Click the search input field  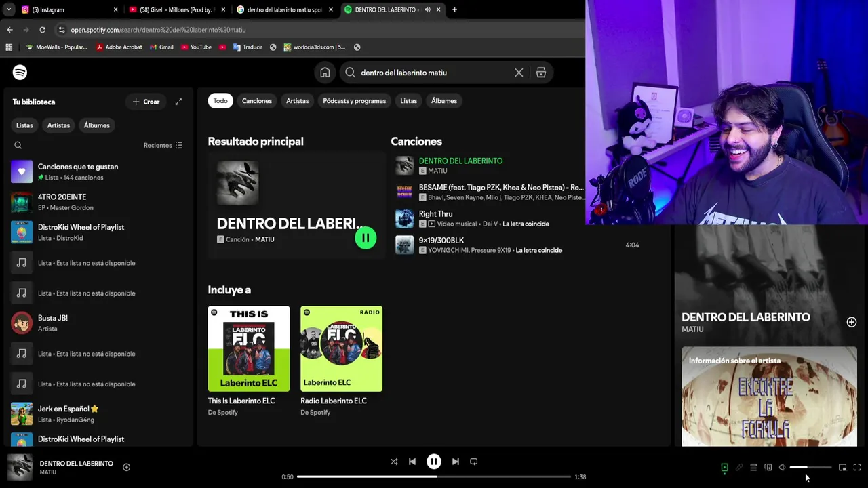434,73
